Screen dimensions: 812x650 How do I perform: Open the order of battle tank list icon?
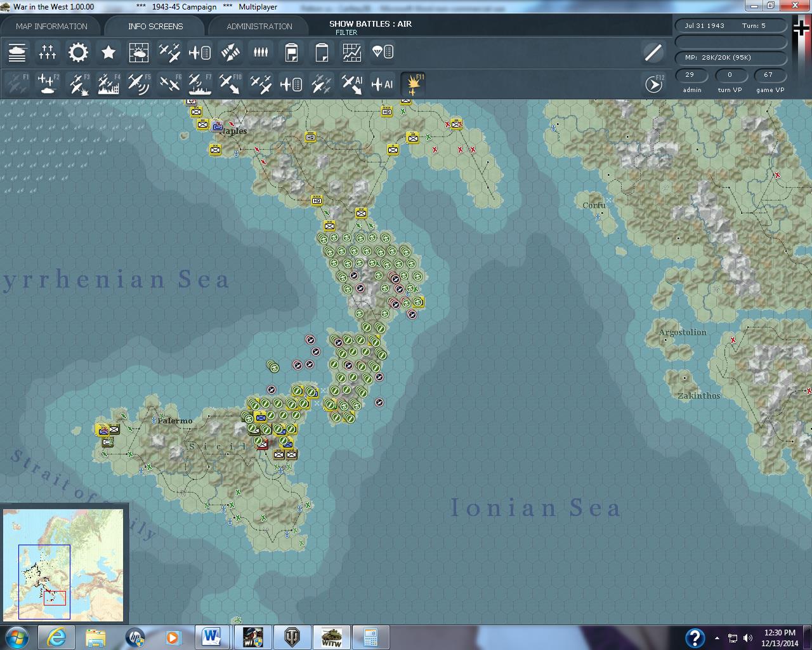pyautogui.click(x=17, y=52)
